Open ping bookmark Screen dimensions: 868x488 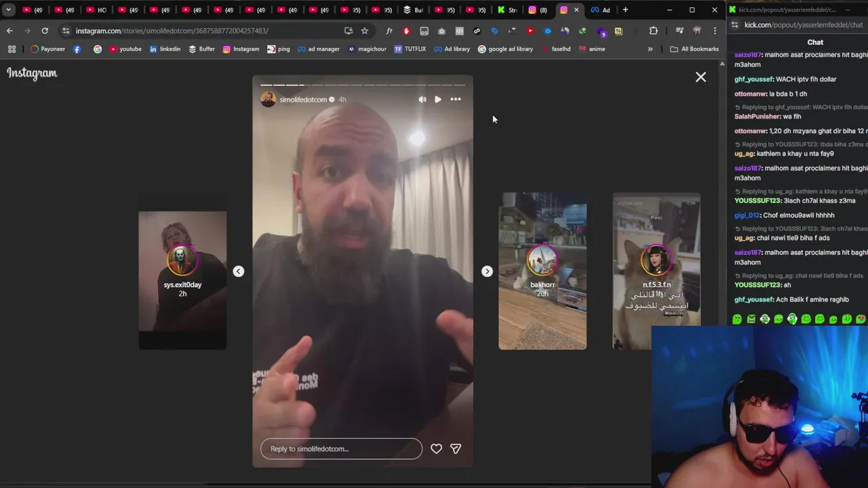278,49
